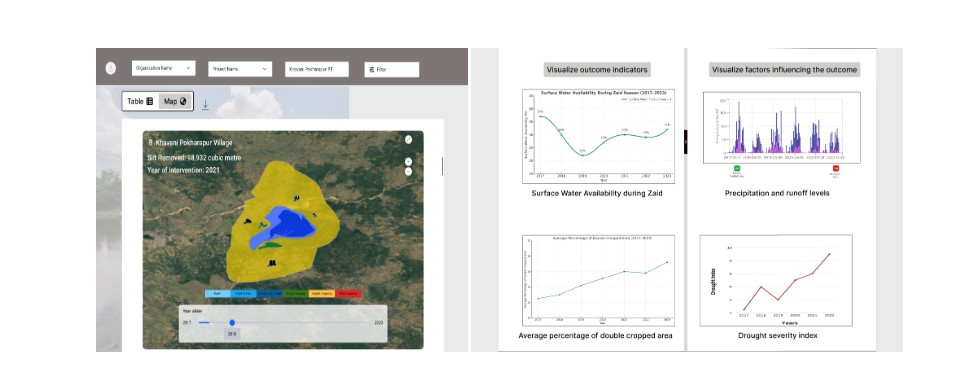Download data using the down-arrow icon
Viewport: 964px width, 376px height.
click(205, 105)
